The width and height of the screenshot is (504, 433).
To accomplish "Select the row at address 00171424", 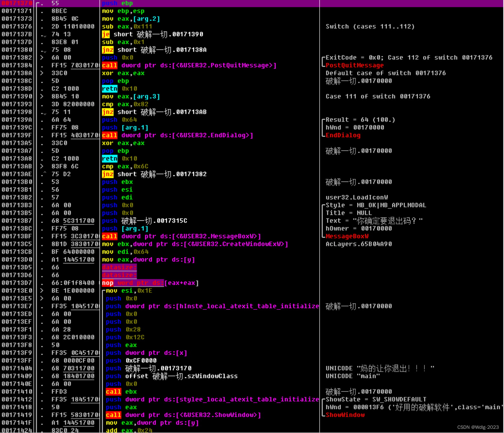I will 252,430.
